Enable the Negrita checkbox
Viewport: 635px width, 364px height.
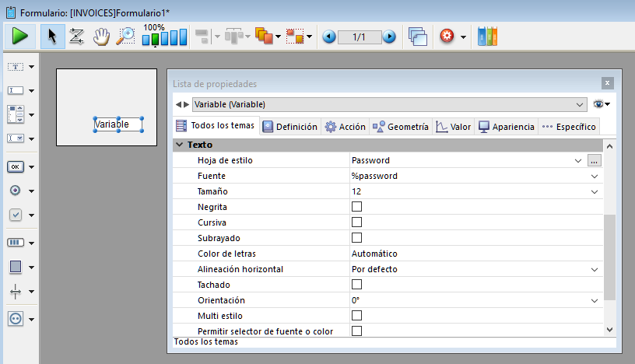357,207
